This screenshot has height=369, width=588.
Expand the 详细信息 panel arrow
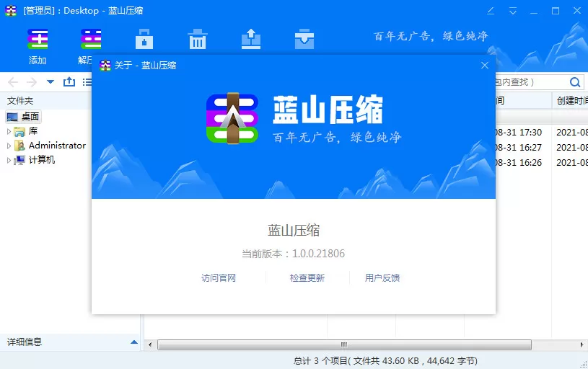coord(134,342)
